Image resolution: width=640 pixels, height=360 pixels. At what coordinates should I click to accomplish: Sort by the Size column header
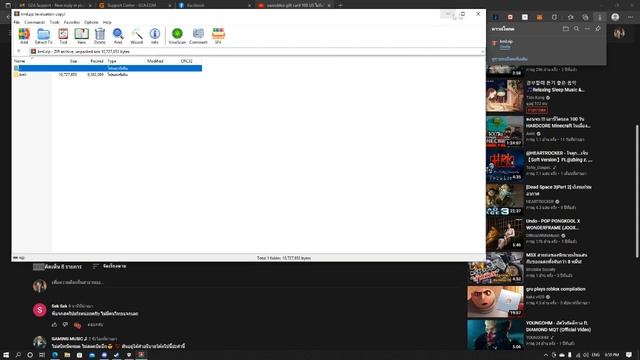[73, 61]
